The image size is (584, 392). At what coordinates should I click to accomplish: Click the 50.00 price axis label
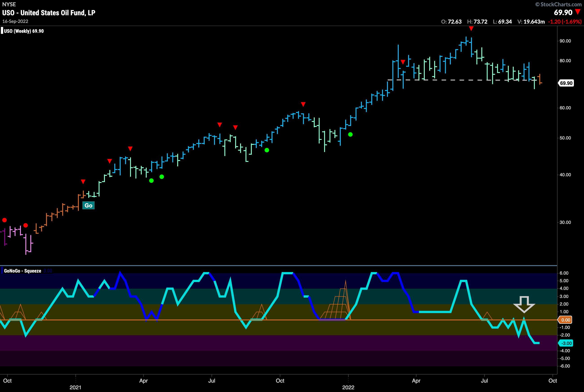[x=565, y=138]
